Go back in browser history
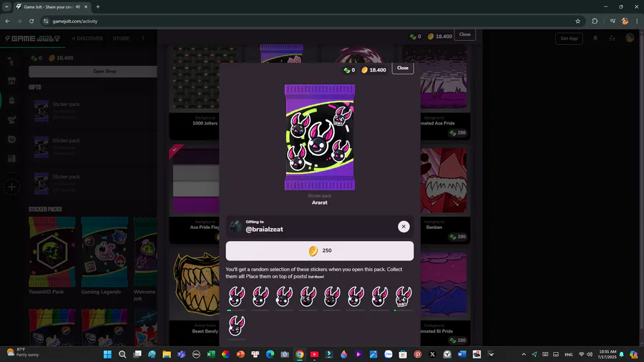The width and height of the screenshot is (644, 362). (7, 21)
